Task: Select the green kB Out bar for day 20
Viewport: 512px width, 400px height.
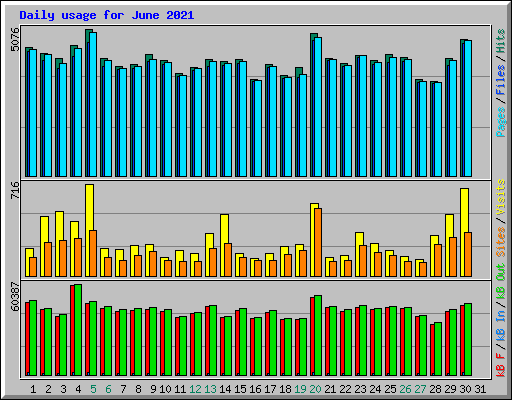Action: [318, 335]
